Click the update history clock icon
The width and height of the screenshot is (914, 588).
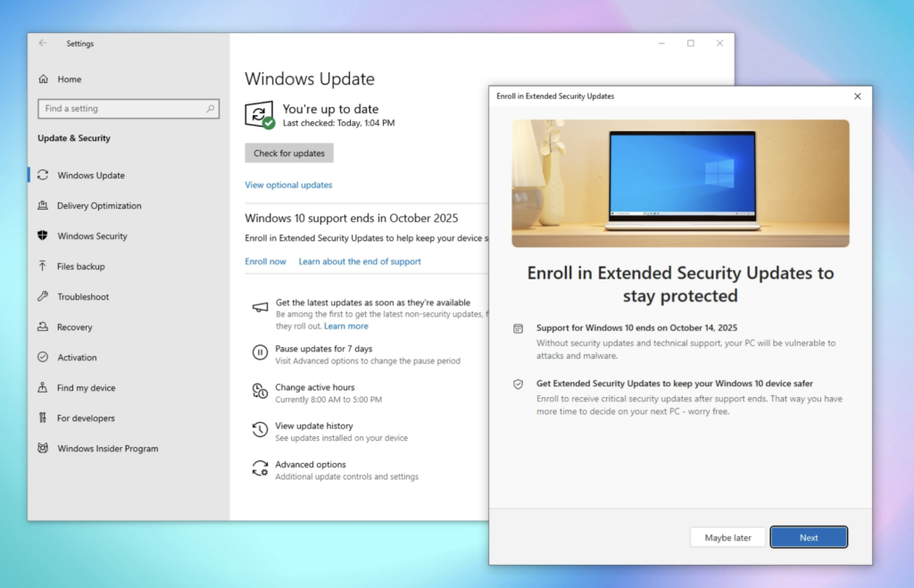260,429
